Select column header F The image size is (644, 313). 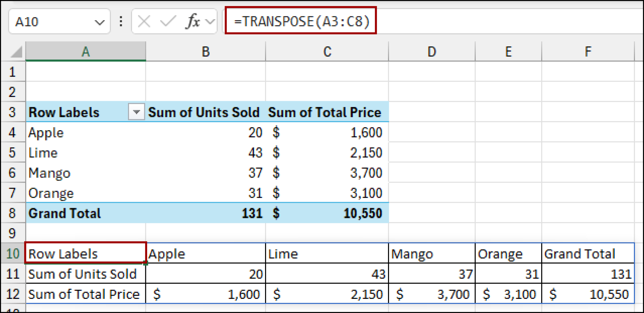click(x=587, y=51)
